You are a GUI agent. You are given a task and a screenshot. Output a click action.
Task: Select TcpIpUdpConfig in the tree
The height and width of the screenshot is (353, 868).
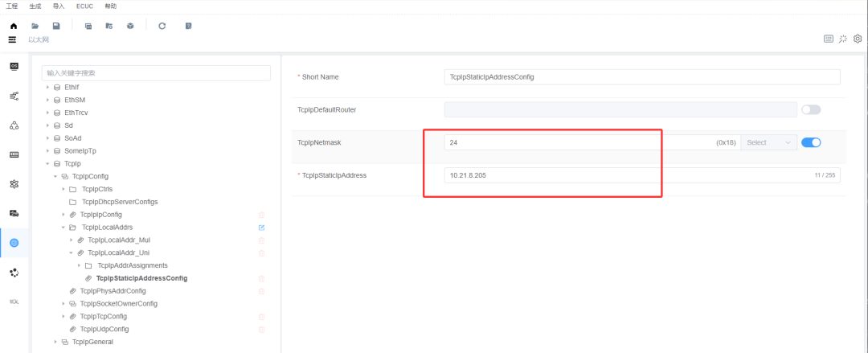point(104,329)
